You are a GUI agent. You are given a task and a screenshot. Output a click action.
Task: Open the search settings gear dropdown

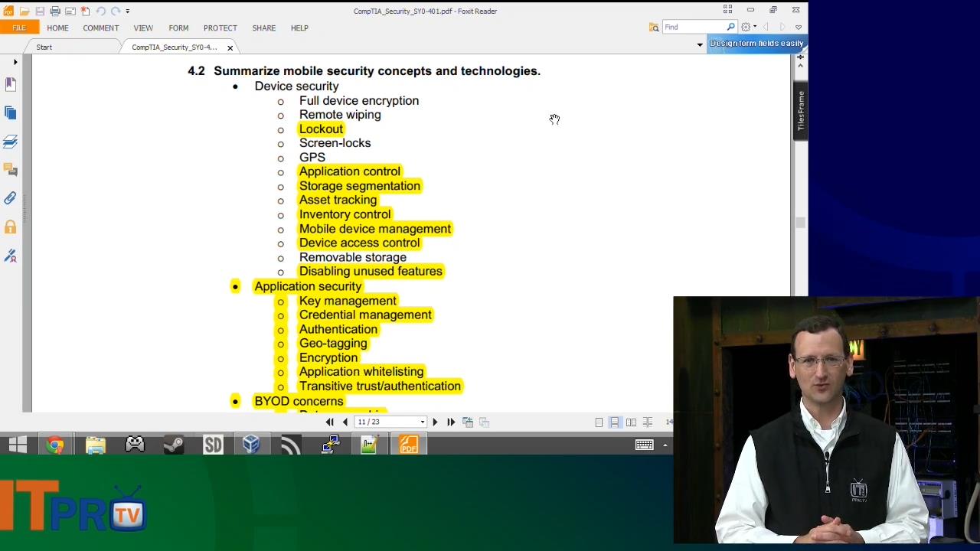pos(749,27)
